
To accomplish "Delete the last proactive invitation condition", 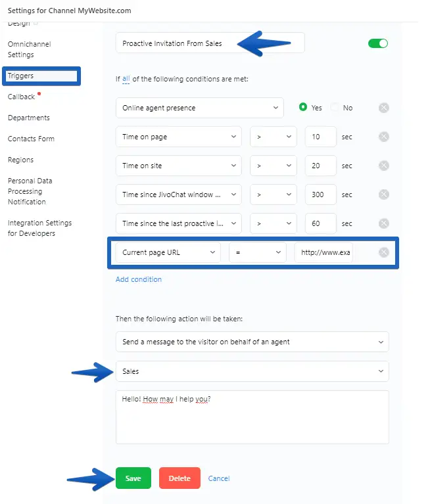I will tap(384, 223).
